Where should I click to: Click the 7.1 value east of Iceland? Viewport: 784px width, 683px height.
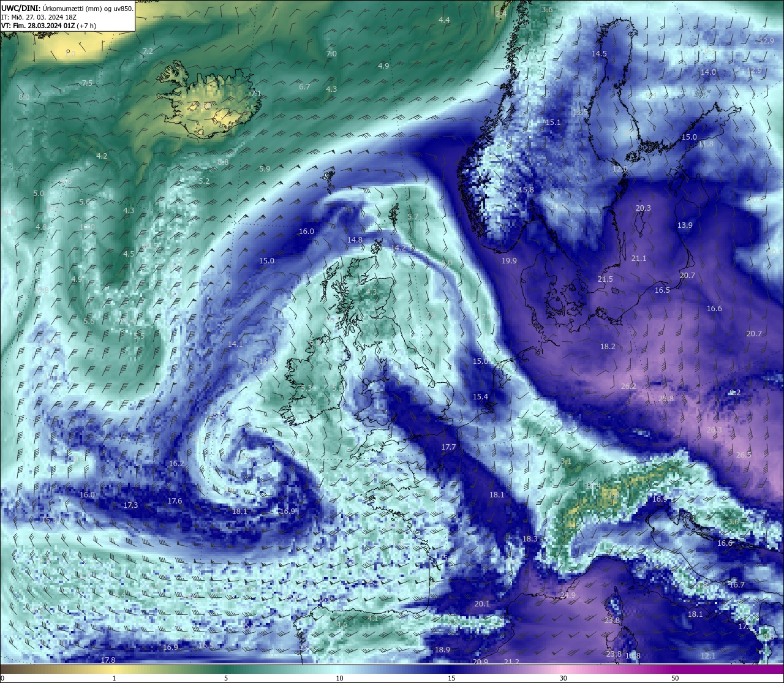tap(256, 94)
